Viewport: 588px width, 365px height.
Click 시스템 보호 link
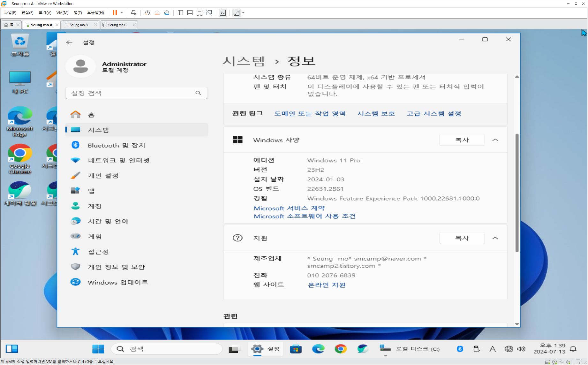[376, 114]
